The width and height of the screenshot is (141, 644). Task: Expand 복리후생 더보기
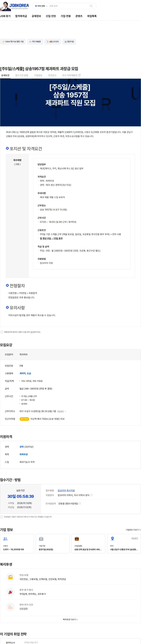pos(70,619)
